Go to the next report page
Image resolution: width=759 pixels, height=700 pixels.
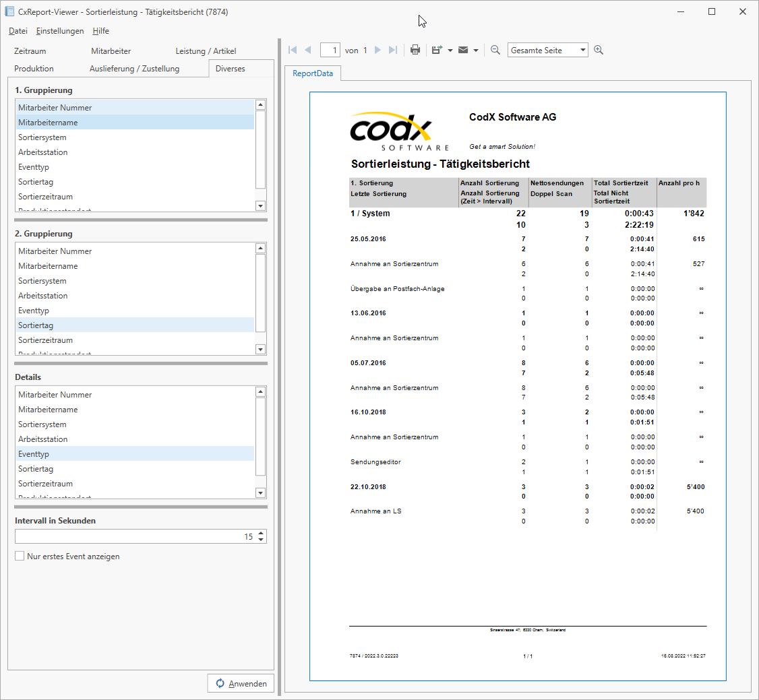point(377,50)
